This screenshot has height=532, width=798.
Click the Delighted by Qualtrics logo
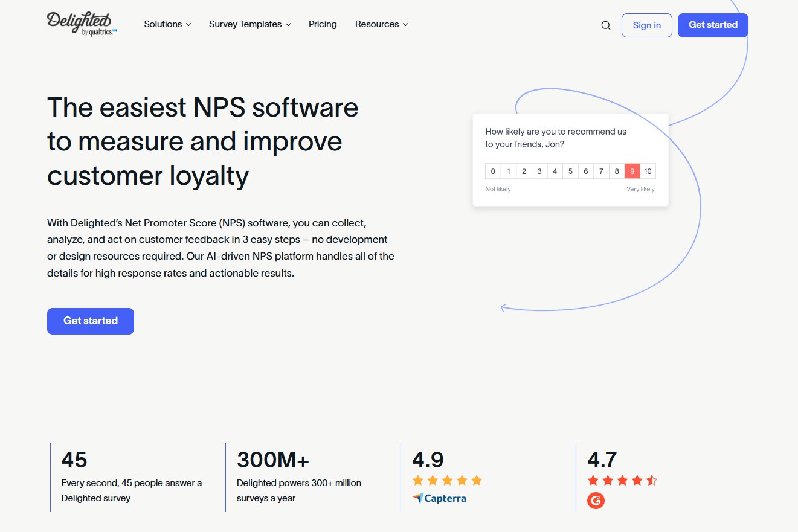tap(82, 24)
